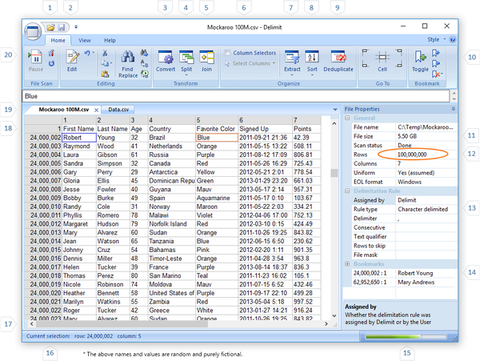Viewport: 480px width, 361px height.
Task: Click the Deduplicate icon
Action: 338,57
